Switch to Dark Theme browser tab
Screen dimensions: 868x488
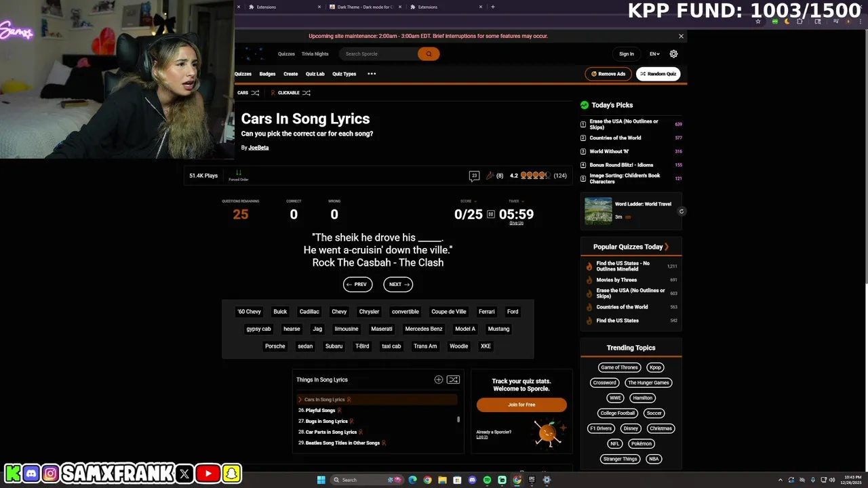pyautogui.click(x=364, y=7)
